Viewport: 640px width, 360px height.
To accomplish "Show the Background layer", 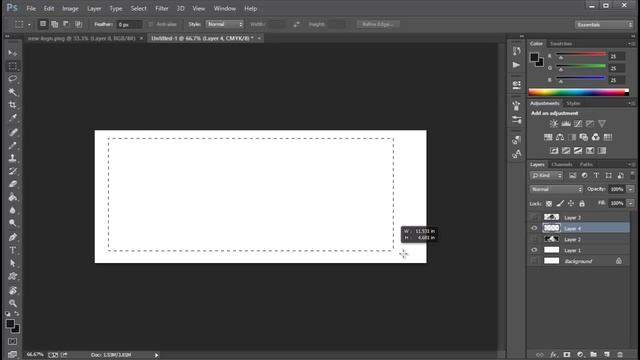I will pos(534,261).
